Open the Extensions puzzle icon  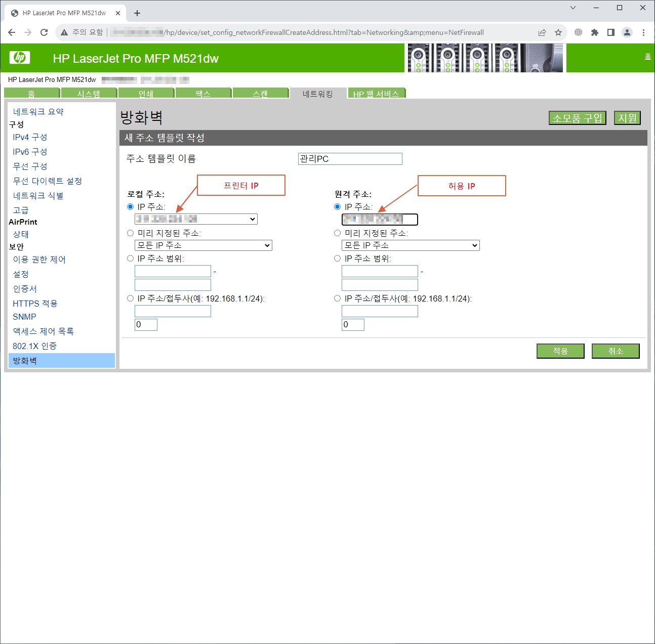pyautogui.click(x=595, y=32)
